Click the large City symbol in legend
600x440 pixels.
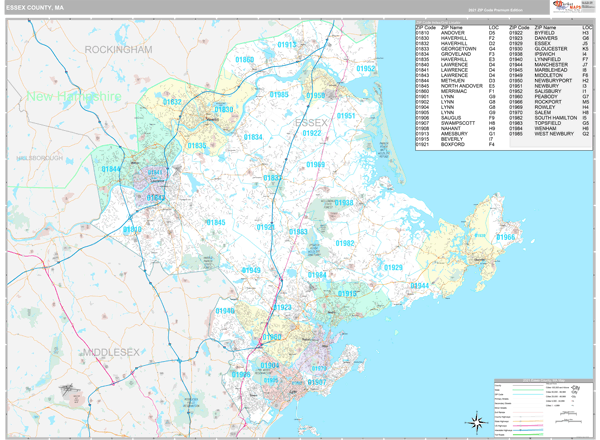click(x=574, y=385)
